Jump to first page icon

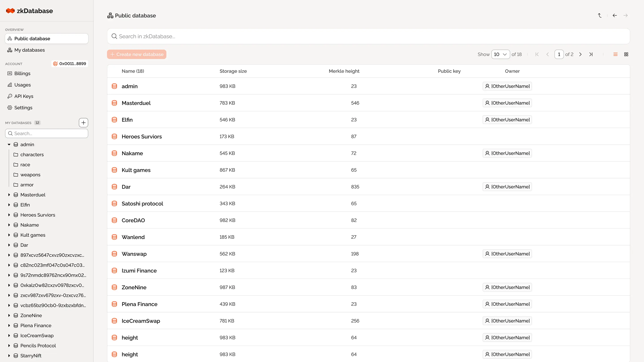[537, 54]
